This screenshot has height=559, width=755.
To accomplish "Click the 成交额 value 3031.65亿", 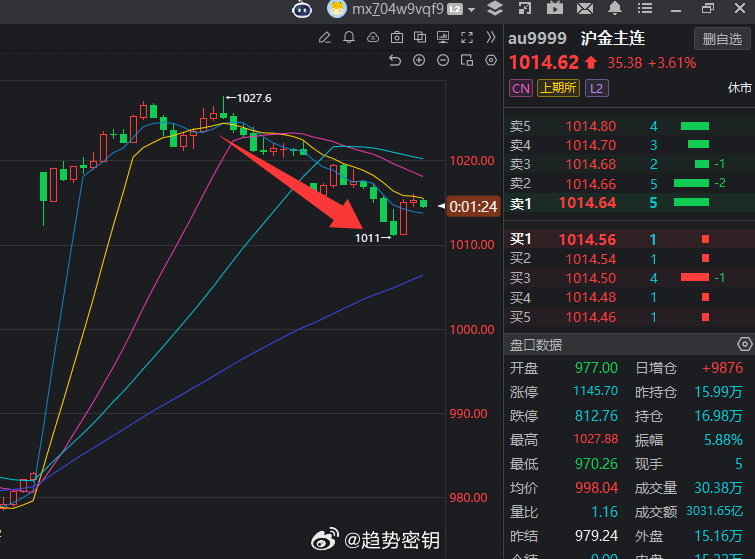I will coord(715,511).
